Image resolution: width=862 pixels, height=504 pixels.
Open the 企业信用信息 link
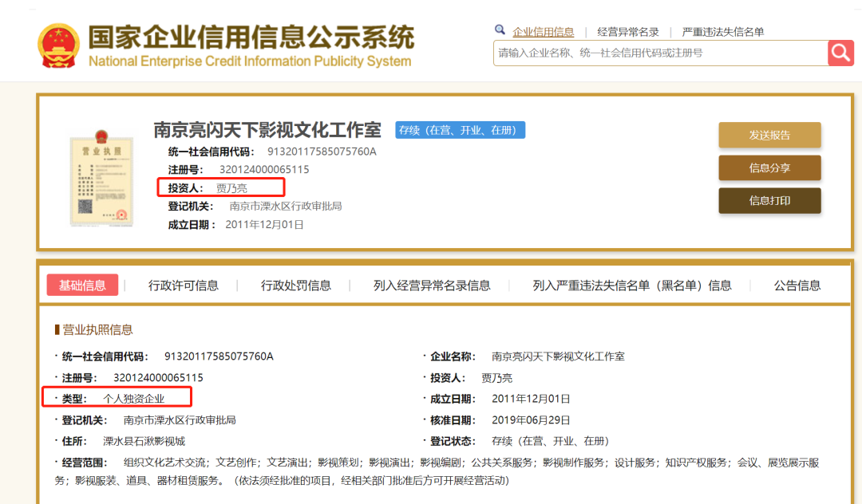point(544,32)
